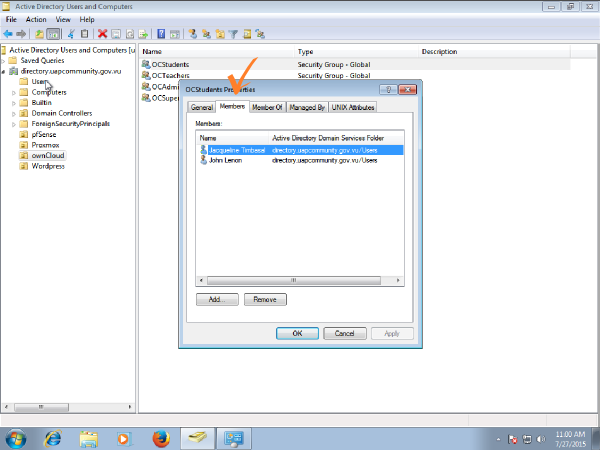Open Properties via toolbar icon
This screenshot has width=600, height=450.
click(116, 34)
